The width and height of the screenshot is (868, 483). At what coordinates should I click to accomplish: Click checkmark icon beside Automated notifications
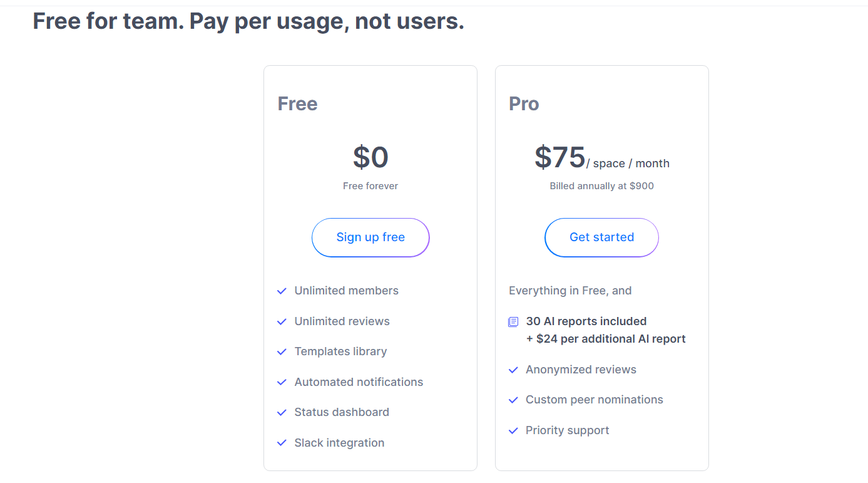click(282, 383)
